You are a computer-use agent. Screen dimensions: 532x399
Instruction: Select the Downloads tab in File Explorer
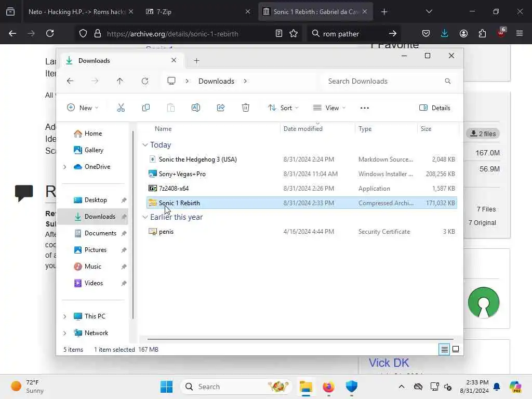coord(122,61)
